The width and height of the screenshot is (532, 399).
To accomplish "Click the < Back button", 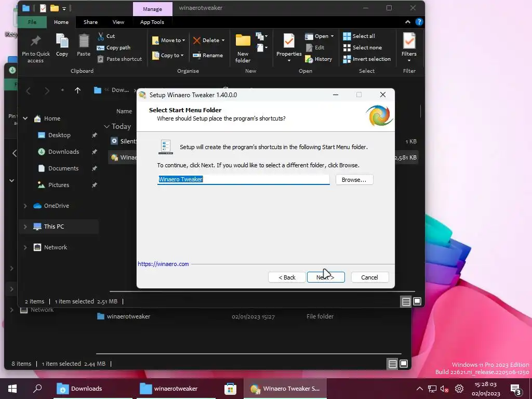I will (287, 277).
